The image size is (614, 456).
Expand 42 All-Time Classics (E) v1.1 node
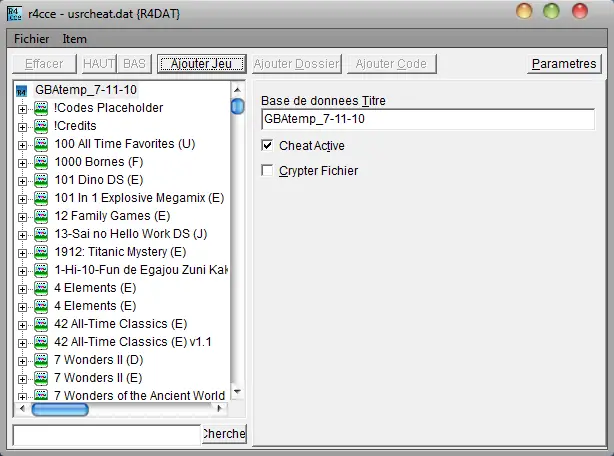(22, 343)
